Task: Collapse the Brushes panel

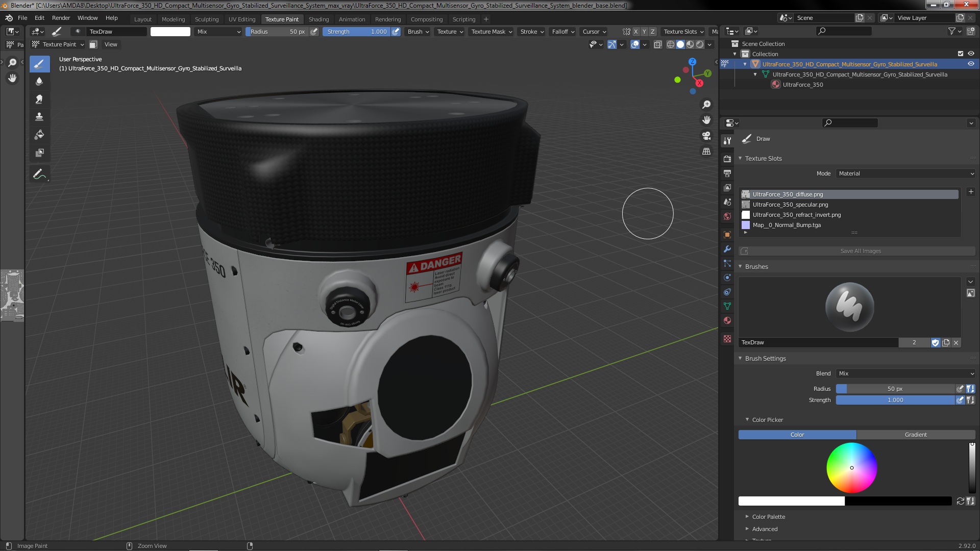Action: [x=756, y=266]
